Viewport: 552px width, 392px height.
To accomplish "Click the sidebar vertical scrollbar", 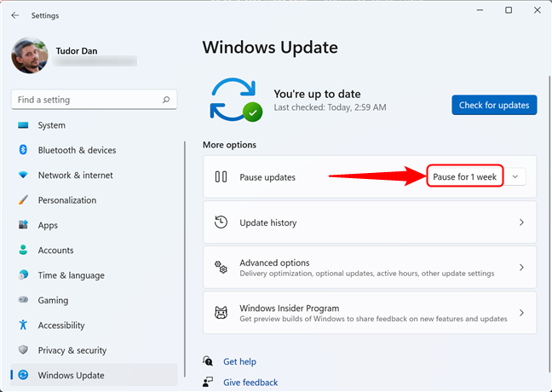I will coord(185,259).
